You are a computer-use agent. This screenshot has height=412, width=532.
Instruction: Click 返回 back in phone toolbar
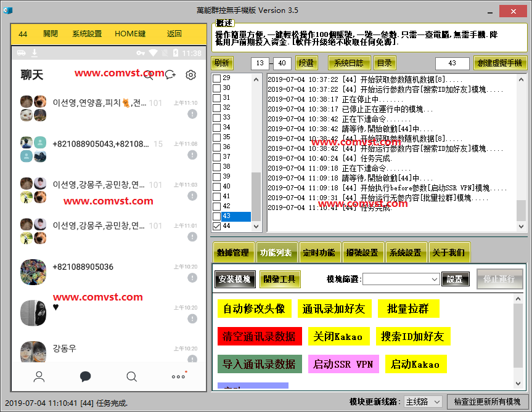point(174,34)
